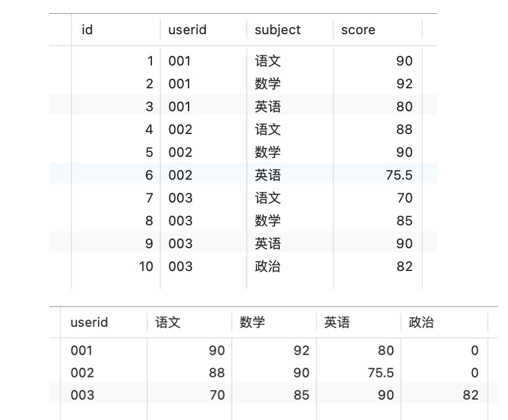The width and height of the screenshot is (508, 420).
Task: Select the 英语 subject cell in row 3
Action: click(x=268, y=107)
